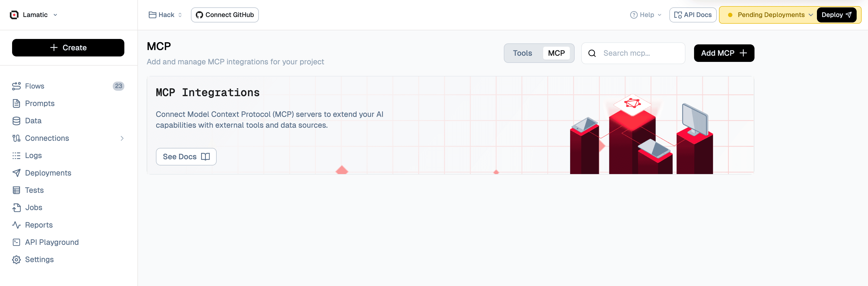Switch to the MCP tab

tap(556, 53)
